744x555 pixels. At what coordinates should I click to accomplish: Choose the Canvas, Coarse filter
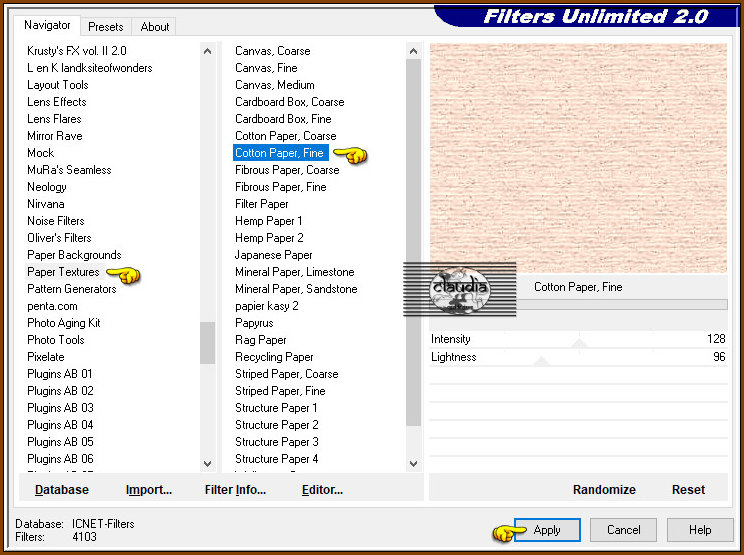pyautogui.click(x=273, y=51)
